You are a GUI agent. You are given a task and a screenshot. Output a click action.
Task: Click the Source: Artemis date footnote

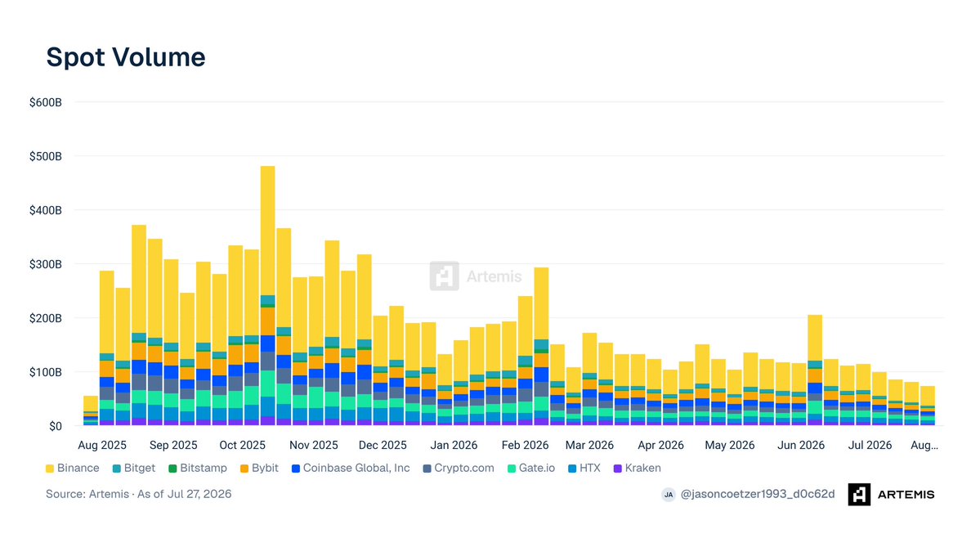click(139, 494)
